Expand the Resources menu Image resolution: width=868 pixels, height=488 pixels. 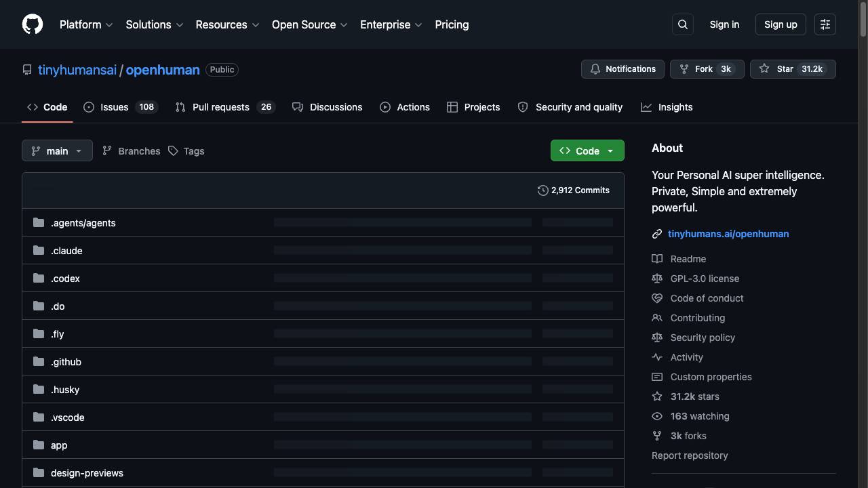click(227, 24)
